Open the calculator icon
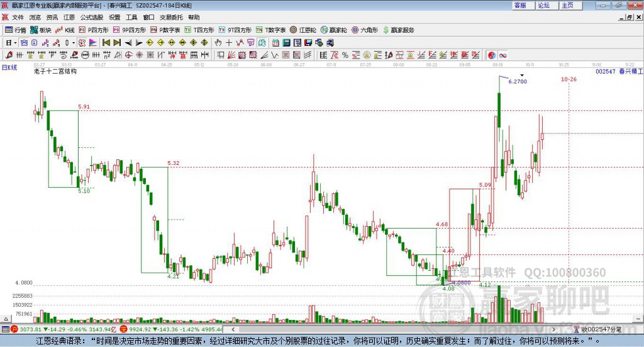This screenshot has width=644, height=347. [x=286, y=43]
